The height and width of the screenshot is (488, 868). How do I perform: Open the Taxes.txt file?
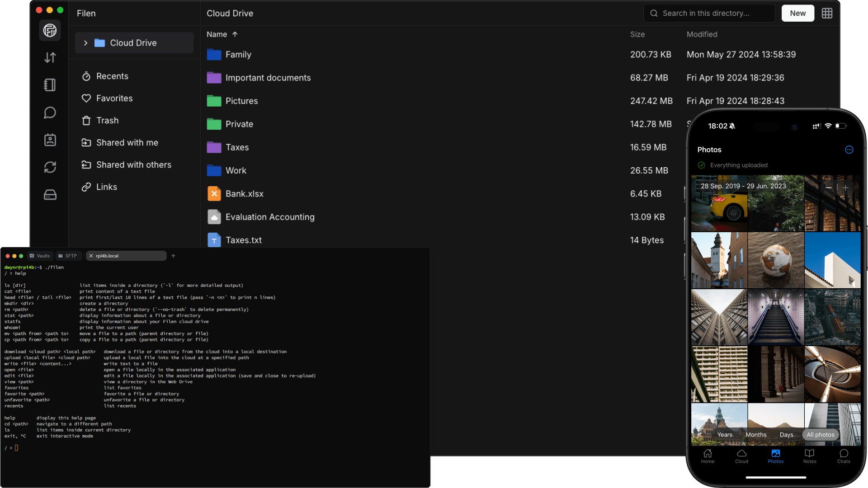[243, 239]
